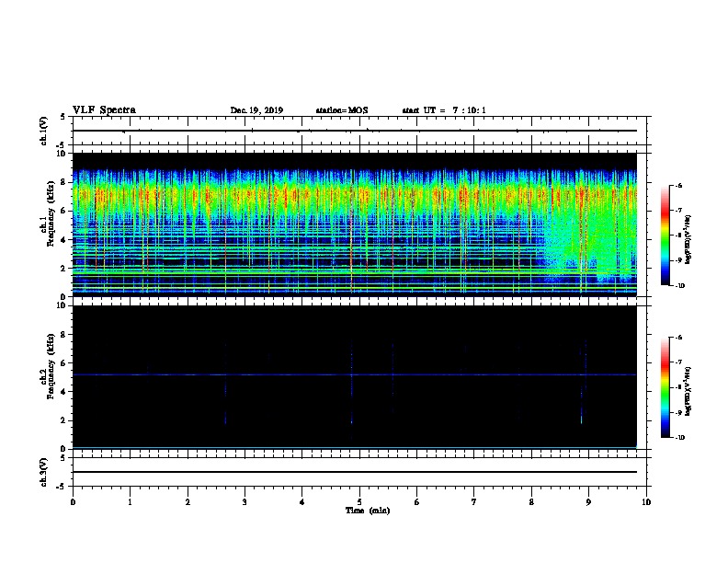Click the "ch.3(V)" bottom axis label
The image size is (728, 563).
pos(44,472)
